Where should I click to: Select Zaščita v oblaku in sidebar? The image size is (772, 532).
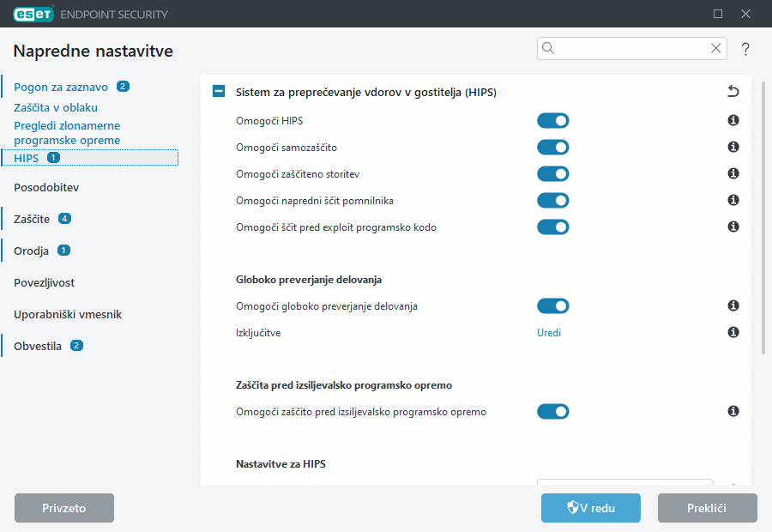click(56, 108)
